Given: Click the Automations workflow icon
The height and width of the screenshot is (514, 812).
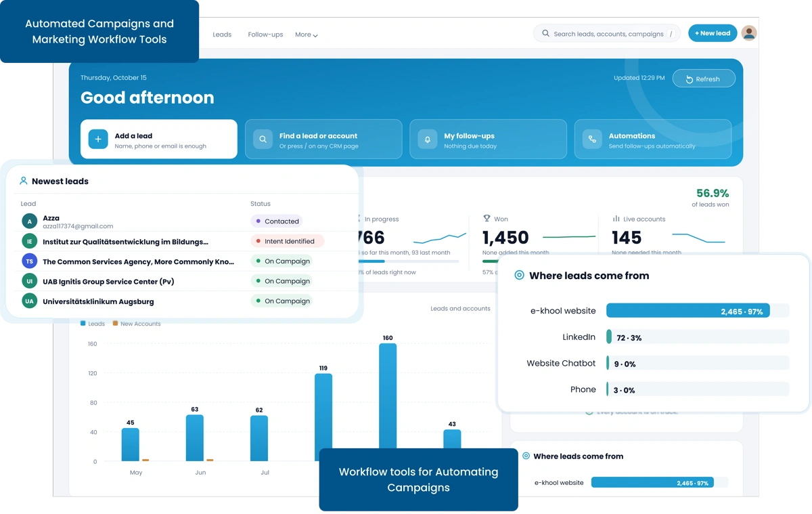Looking at the screenshot, I should pyautogui.click(x=592, y=139).
